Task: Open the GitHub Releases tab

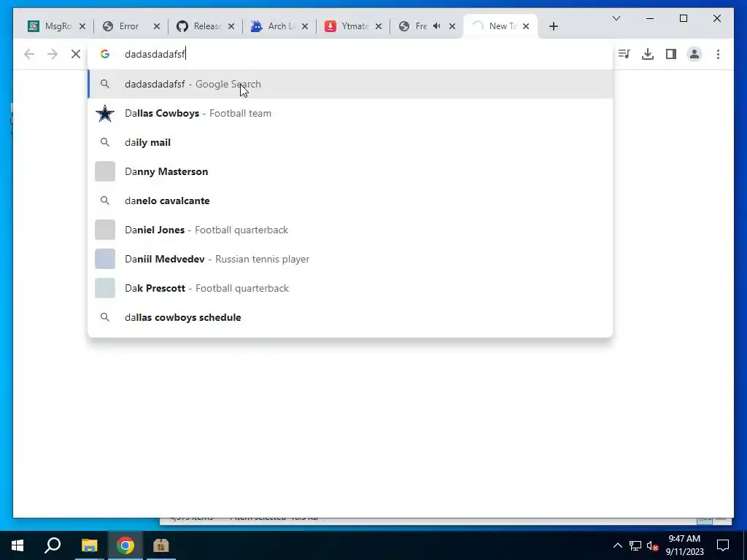Action: point(203,26)
